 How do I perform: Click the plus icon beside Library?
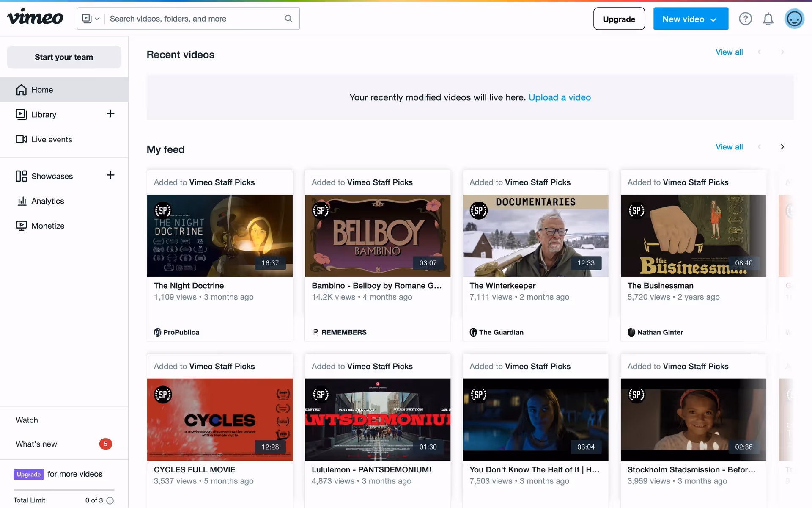(x=110, y=113)
